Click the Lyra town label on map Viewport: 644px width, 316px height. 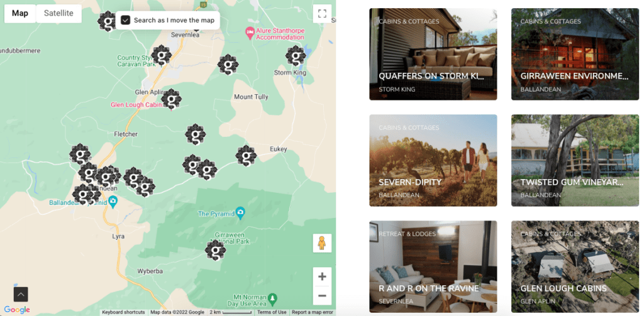pos(118,237)
